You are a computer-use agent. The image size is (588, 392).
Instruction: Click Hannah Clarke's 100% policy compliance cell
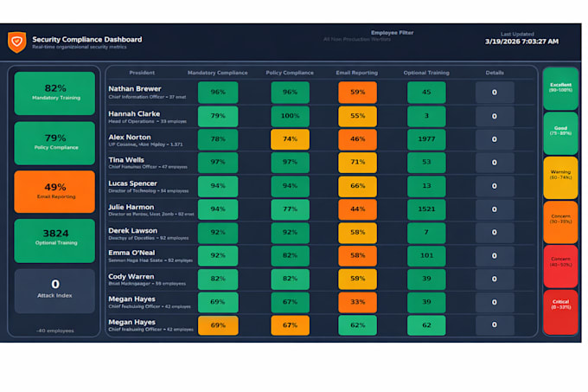pyautogui.click(x=291, y=116)
